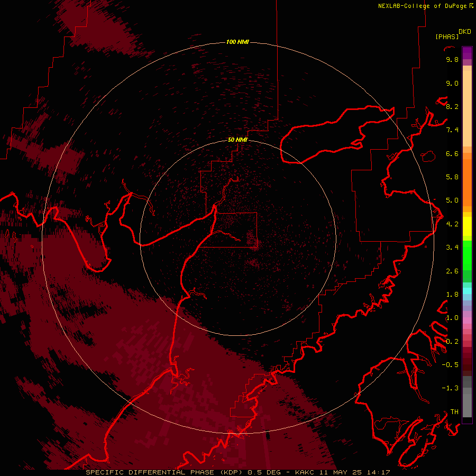476x476 pixels.
Task: Click the [PHAS] label above the legend
Action: click(x=447, y=37)
